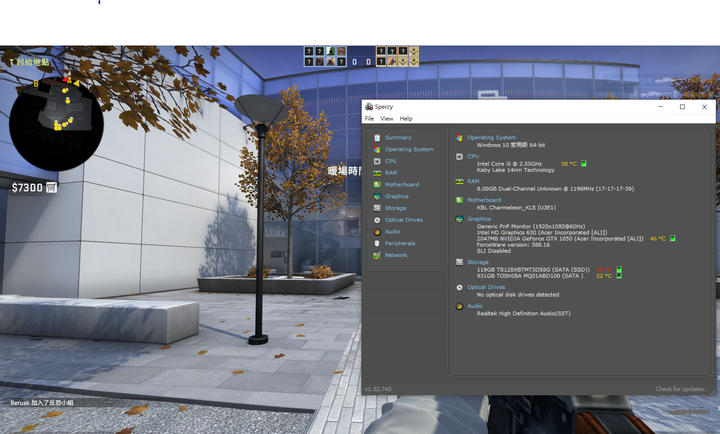The height and width of the screenshot is (434, 720).
Task: Click the Graphics monitor icon in sidebar
Action: (377, 197)
